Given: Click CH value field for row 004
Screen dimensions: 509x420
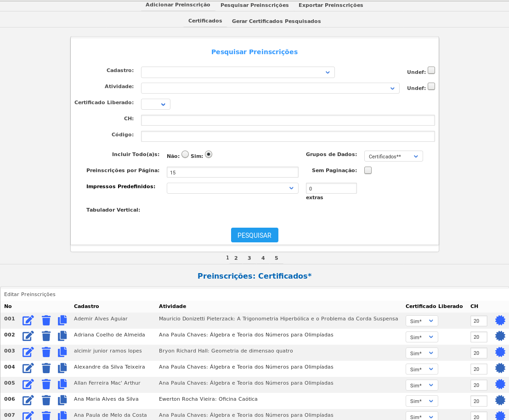Looking at the screenshot, I should click(x=479, y=369).
